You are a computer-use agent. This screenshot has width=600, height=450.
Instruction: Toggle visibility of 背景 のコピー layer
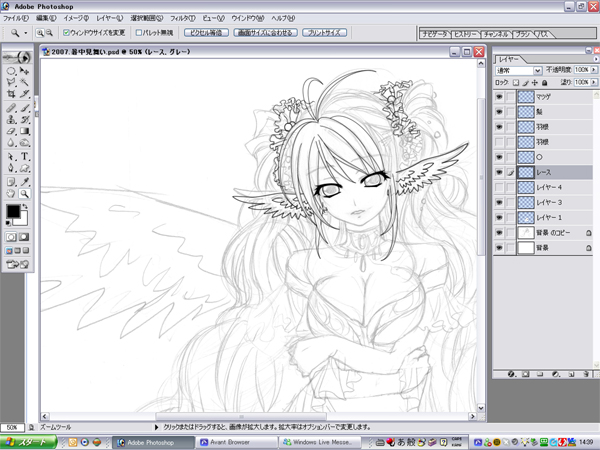click(x=499, y=233)
